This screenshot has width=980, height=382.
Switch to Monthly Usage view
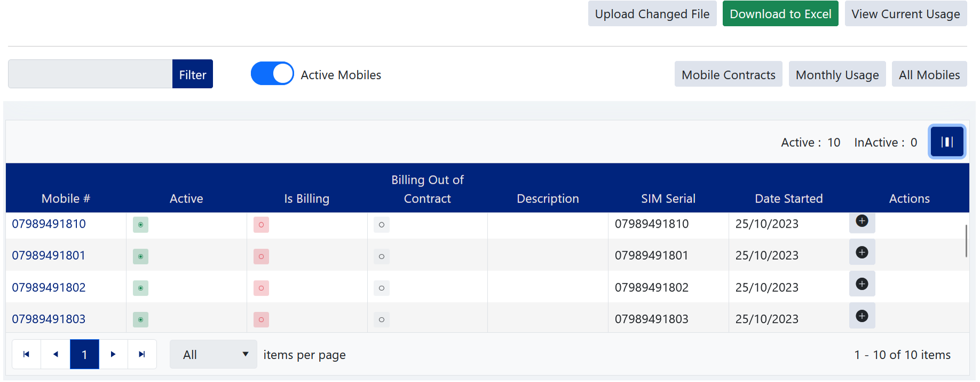(837, 75)
